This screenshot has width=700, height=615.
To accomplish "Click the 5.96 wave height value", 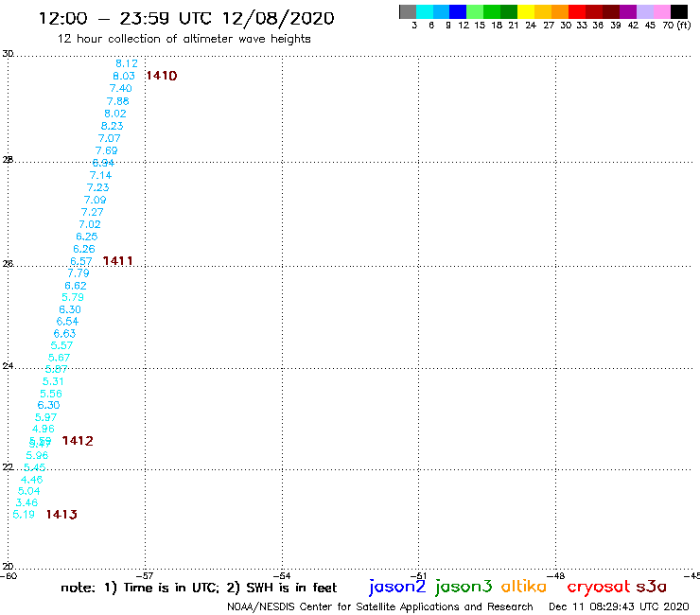I will (37, 455).
